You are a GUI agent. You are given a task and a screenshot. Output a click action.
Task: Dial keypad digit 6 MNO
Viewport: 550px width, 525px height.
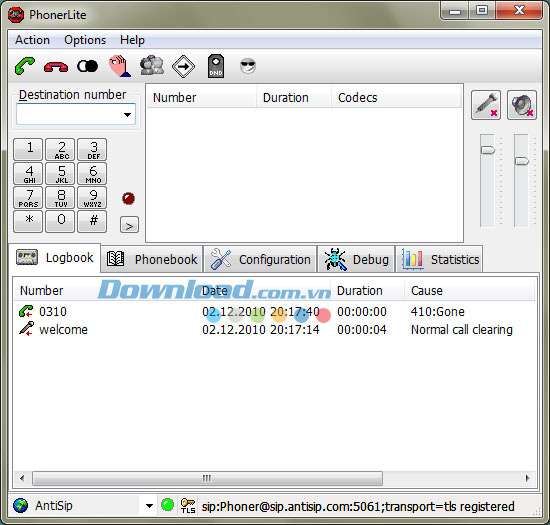click(92, 173)
